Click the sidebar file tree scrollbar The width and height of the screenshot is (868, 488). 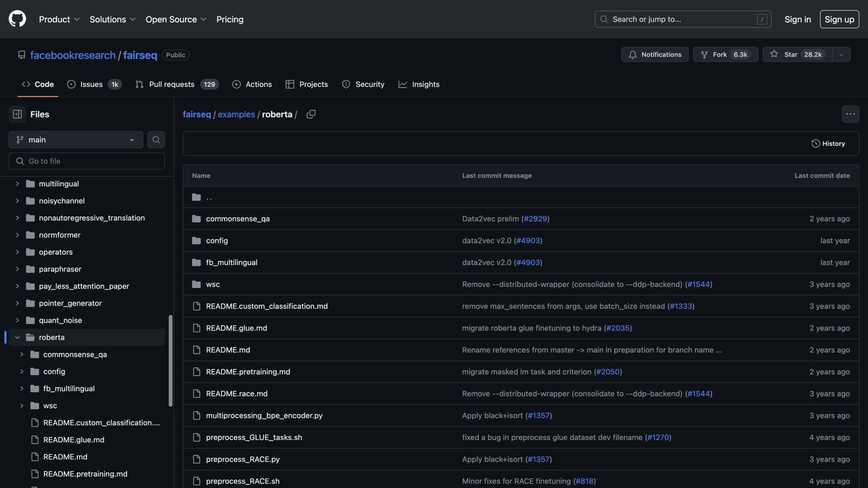[170, 361]
